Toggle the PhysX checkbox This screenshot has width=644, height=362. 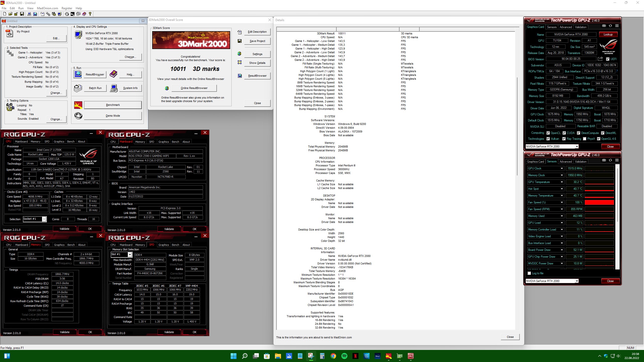click(x=585, y=139)
